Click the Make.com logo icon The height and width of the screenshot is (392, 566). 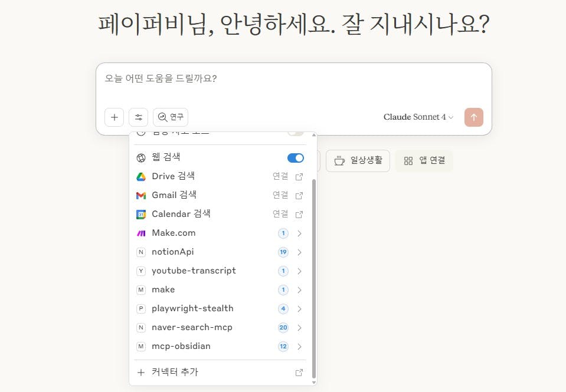[x=141, y=233]
